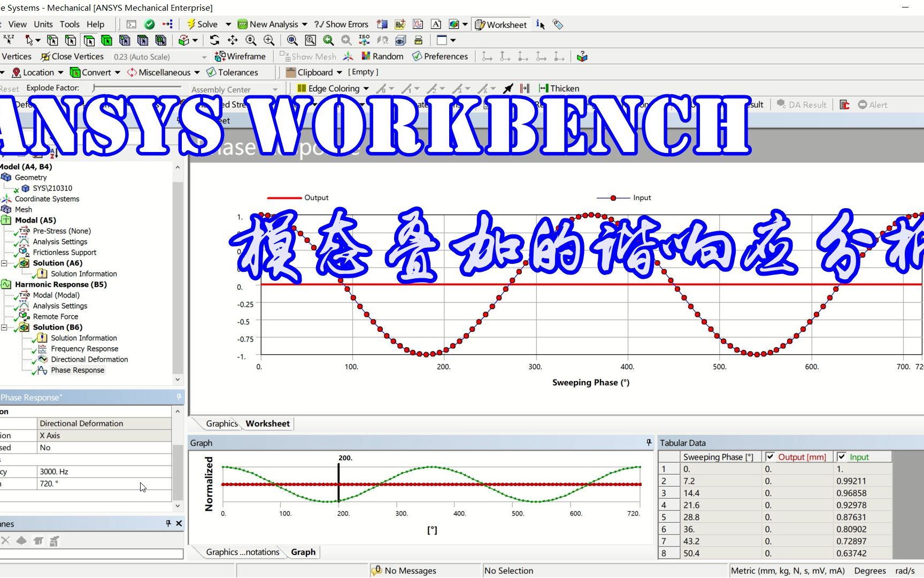The image size is (924, 578).
Task: Toggle Random colors
Action: (x=382, y=56)
